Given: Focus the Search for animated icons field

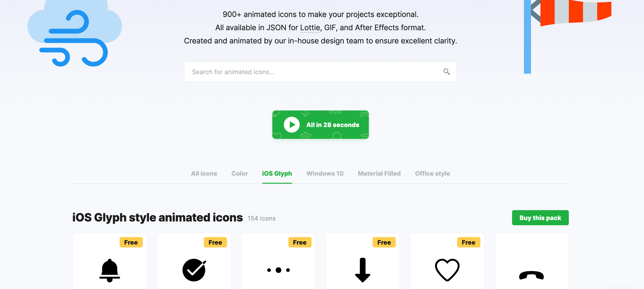Looking at the screenshot, I should coord(313,72).
